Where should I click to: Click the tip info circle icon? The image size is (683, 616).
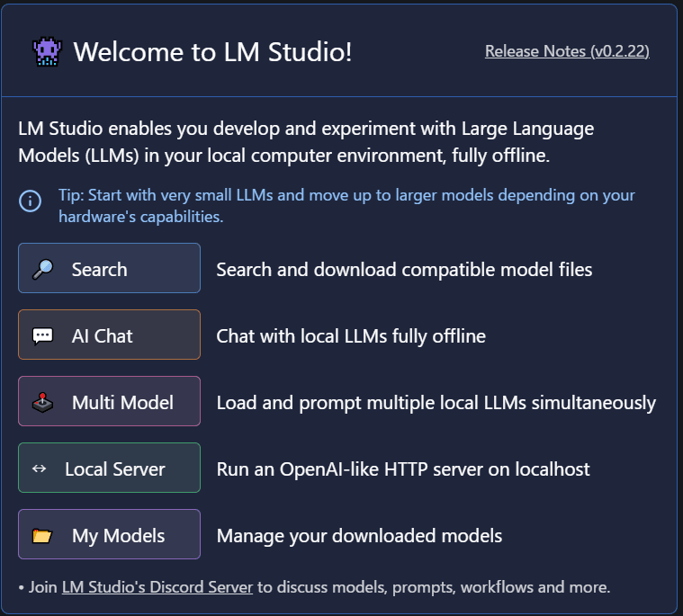point(30,201)
